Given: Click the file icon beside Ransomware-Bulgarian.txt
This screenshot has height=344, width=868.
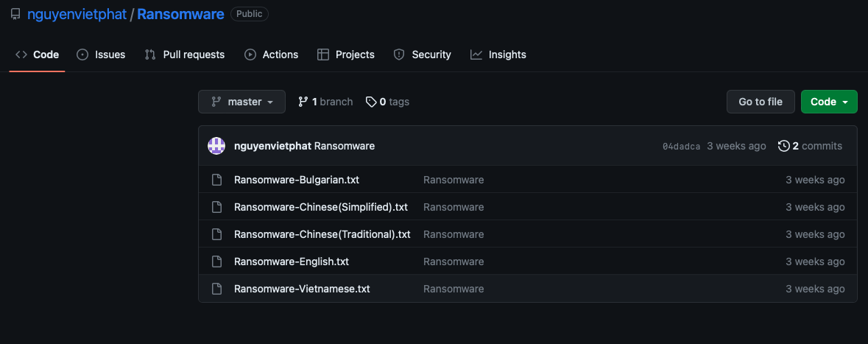Looking at the screenshot, I should pos(216,180).
